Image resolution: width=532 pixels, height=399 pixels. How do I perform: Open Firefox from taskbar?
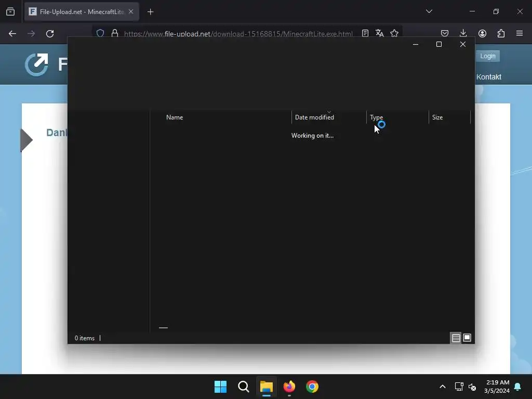289,387
